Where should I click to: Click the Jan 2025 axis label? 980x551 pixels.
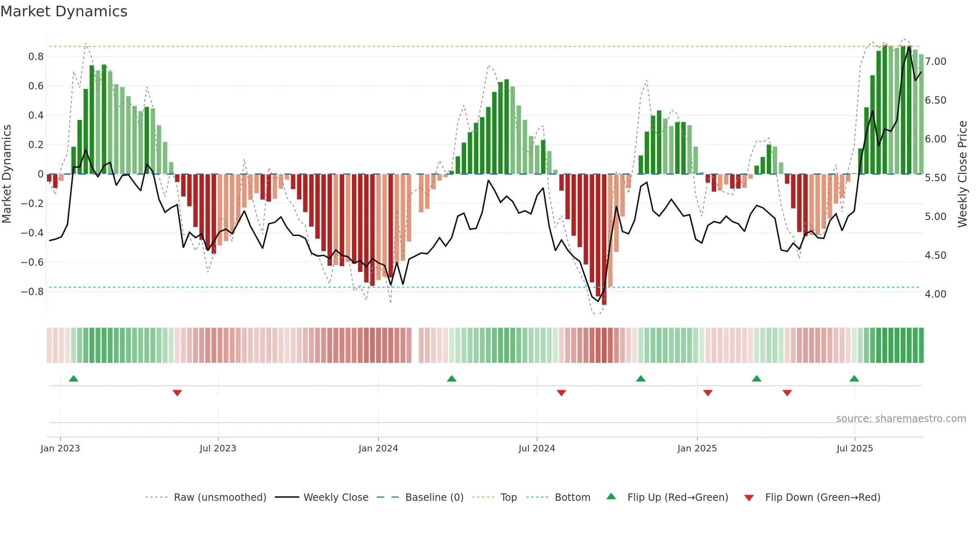pos(697,448)
